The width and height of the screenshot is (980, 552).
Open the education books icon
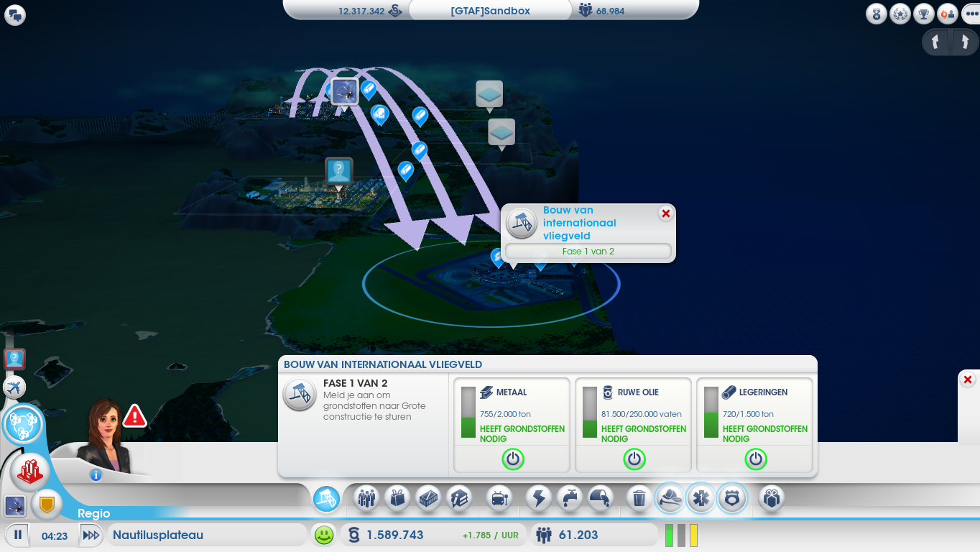point(458,498)
